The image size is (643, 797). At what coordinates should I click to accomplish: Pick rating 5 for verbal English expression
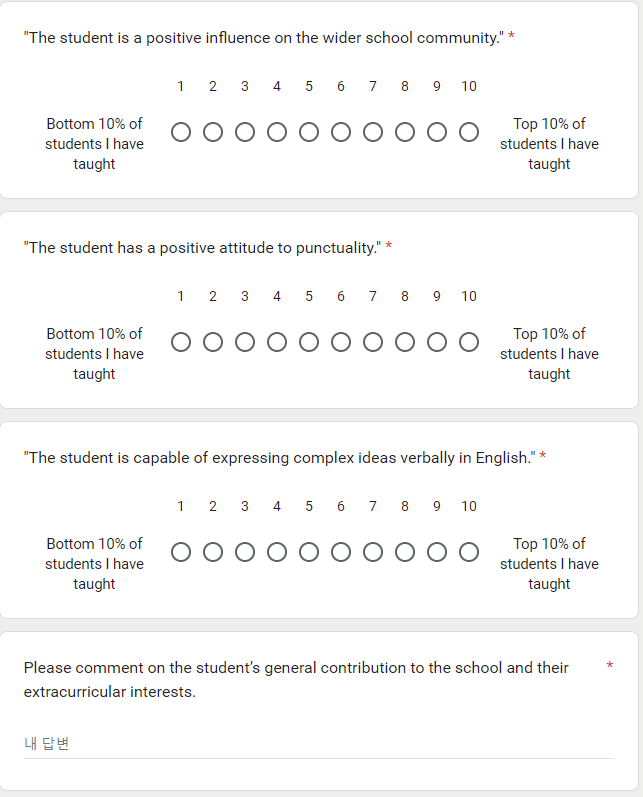pyautogui.click(x=309, y=552)
